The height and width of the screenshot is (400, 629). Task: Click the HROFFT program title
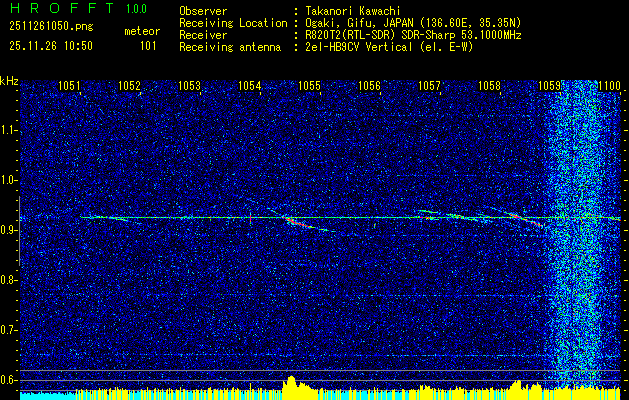(x=62, y=9)
